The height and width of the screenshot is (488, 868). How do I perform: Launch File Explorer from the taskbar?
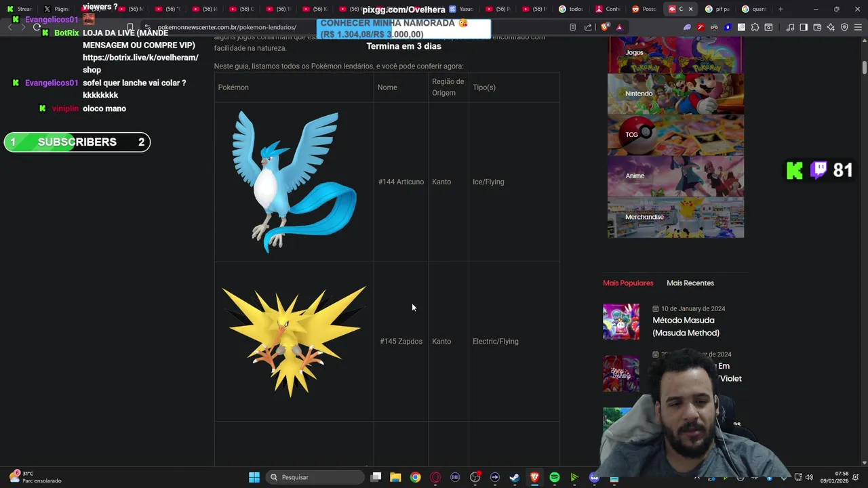tap(395, 477)
